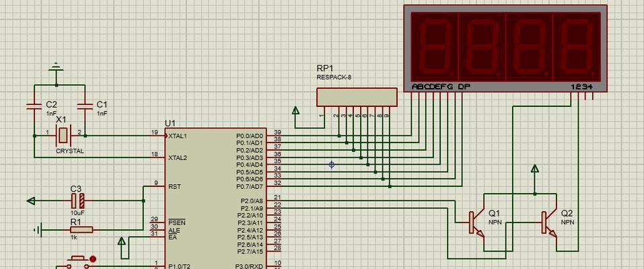Screen dimensions: 644x269
Task: Select the Q1 NPN transistor symbol
Action: click(477, 223)
